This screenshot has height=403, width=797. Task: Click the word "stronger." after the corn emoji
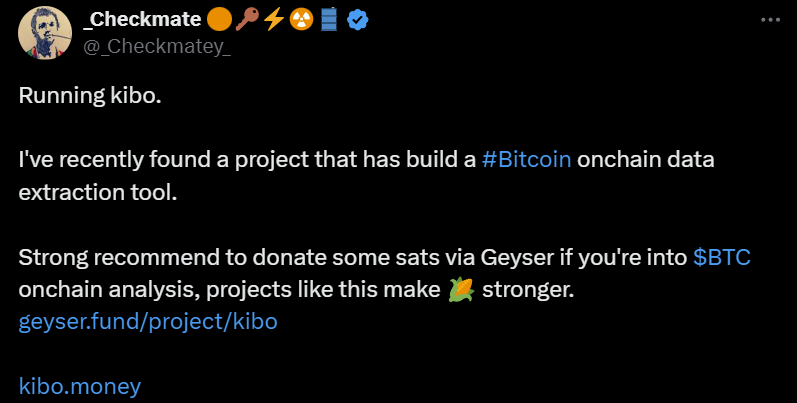tap(526, 290)
